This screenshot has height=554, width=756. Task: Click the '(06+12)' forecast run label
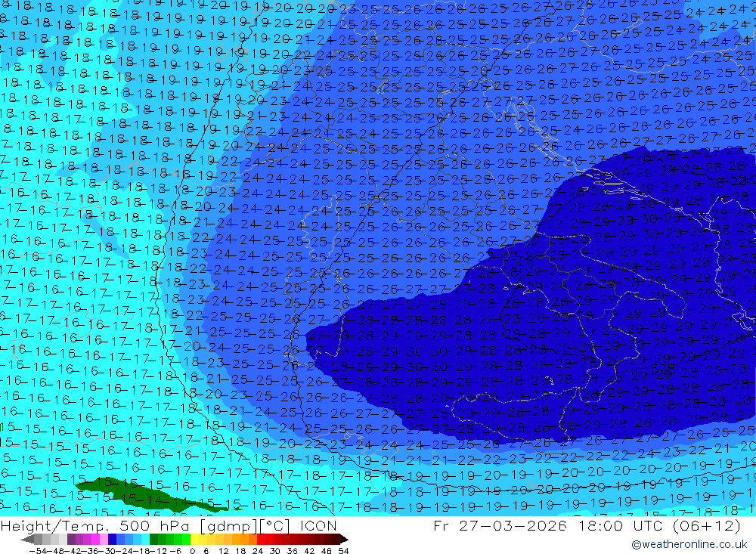706,525
